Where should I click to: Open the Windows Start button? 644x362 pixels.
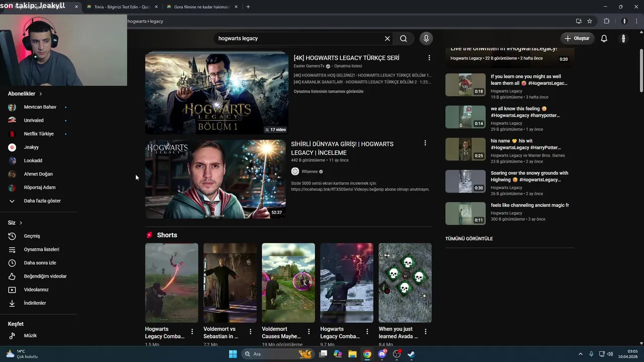coord(233,354)
